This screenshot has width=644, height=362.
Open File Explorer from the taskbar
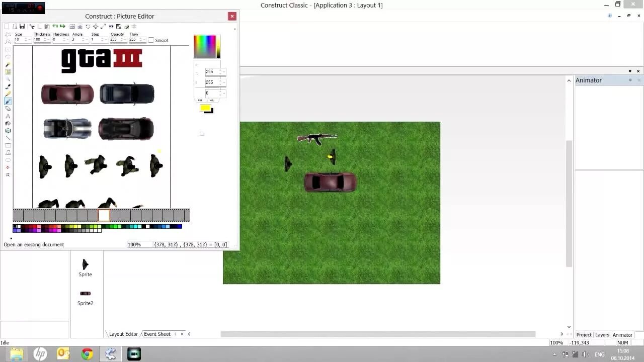click(16, 354)
